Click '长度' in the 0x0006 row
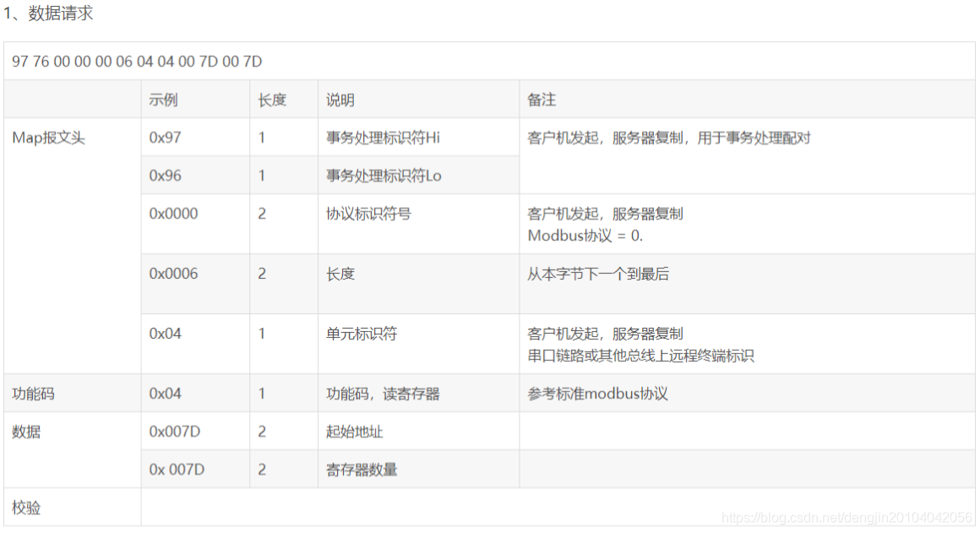 click(340, 275)
